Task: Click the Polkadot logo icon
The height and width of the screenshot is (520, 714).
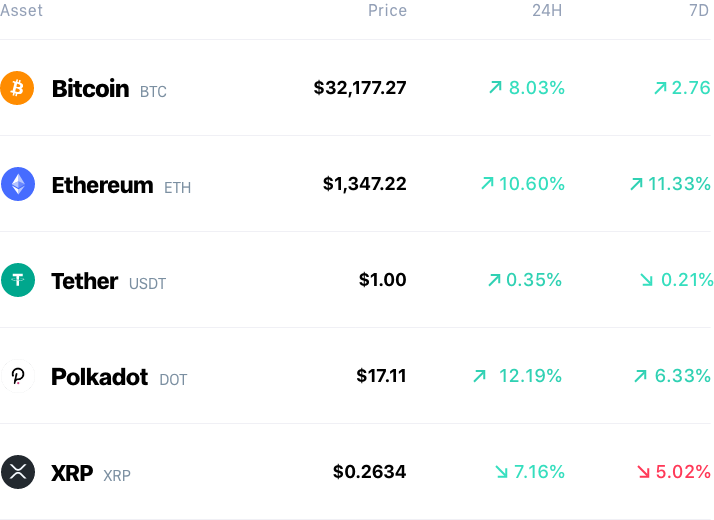Action: click(18, 376)
